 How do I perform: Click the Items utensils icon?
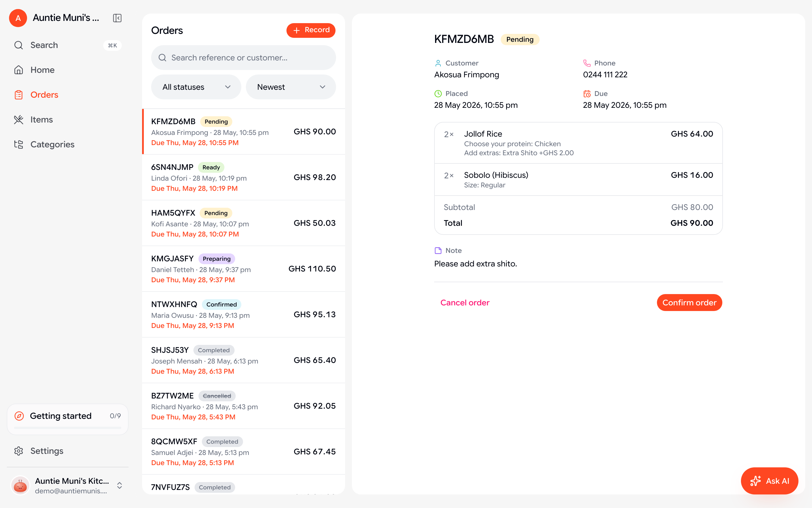[x=18, y=120]
